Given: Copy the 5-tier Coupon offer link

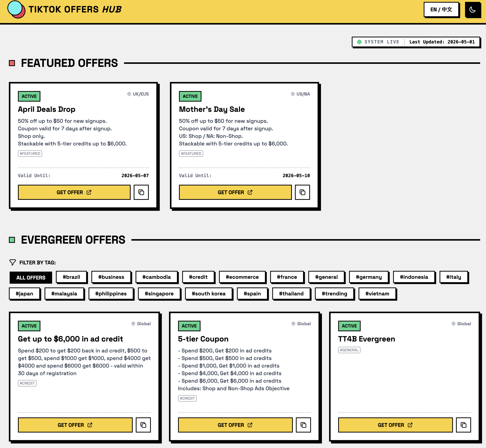Looking at the screenshot, I should 303,425.
